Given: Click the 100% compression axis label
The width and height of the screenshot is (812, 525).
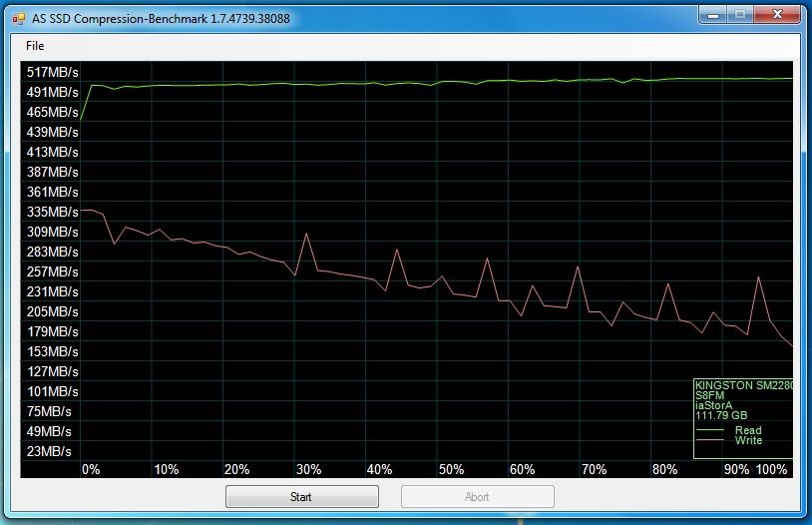Looking at the screenshot, I should pyautogui.click(x=772, y=469).
